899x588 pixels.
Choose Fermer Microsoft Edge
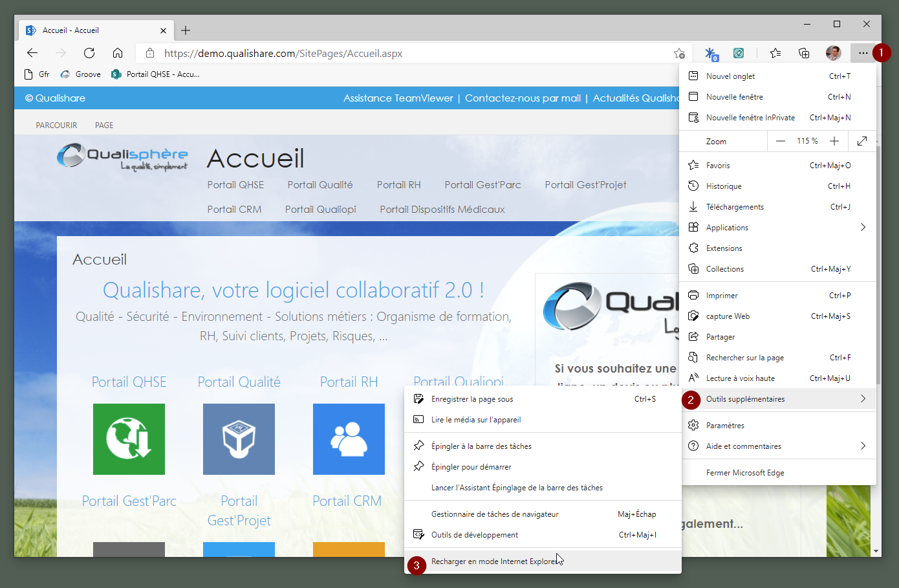(x=777, y=473)
